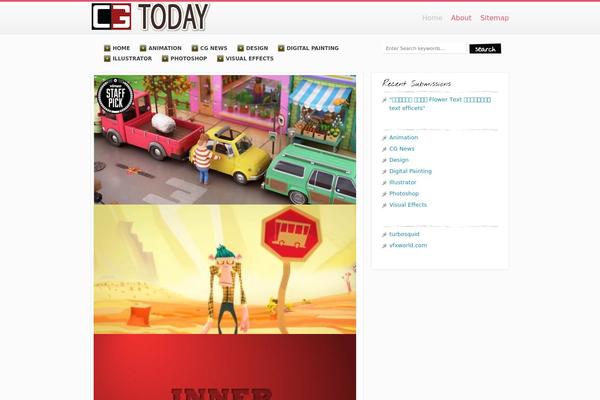The height and width of the screenshot is (400, 600).
Task: Click the green icon beside PHOTOSHOP menu
Action: (165, 59)
